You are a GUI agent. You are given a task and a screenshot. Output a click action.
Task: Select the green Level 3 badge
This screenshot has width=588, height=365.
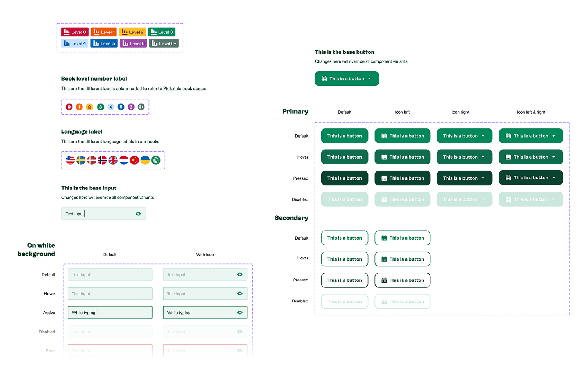(162, 32)
